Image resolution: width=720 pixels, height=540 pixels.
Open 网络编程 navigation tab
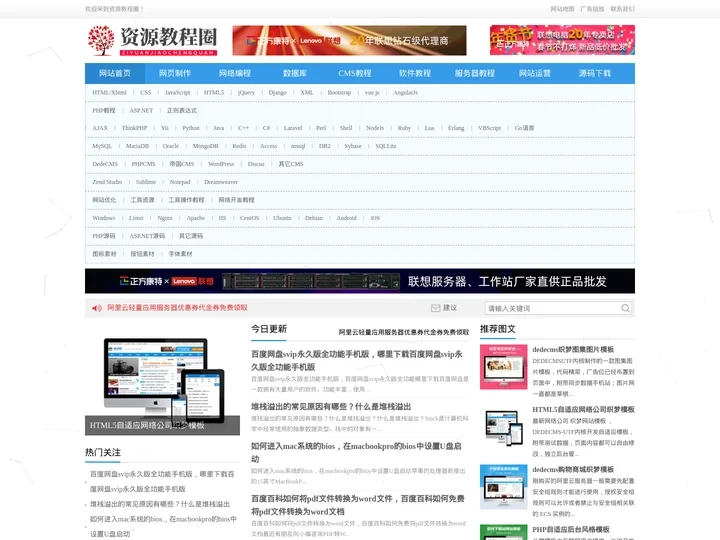(x=235, y=73)
